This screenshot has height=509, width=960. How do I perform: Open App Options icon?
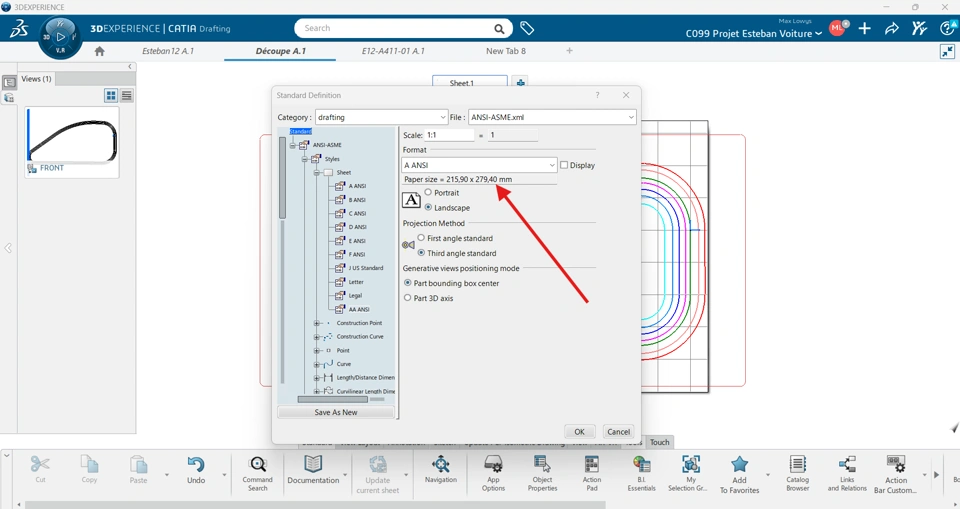click(x=493, y=464)
